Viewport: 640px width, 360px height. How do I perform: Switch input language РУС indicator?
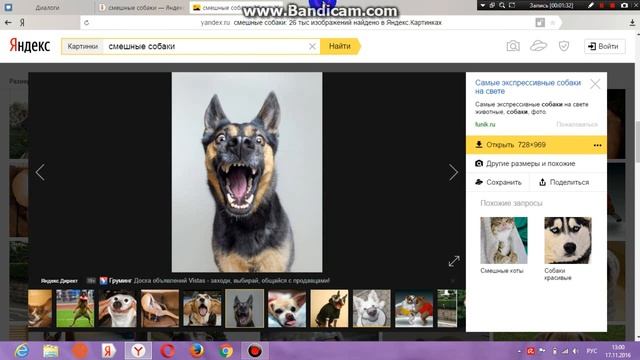(591, 351)
